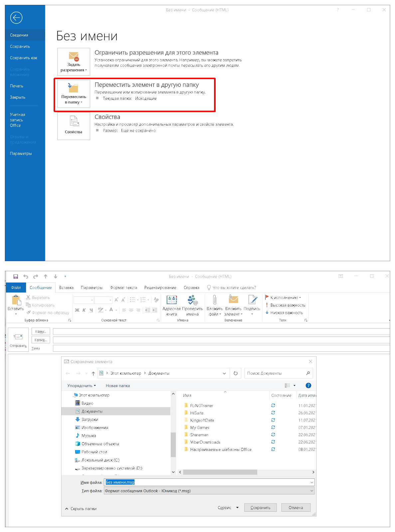Toggle High importance (Высокая важность)
395x532 pixels.
285,305
